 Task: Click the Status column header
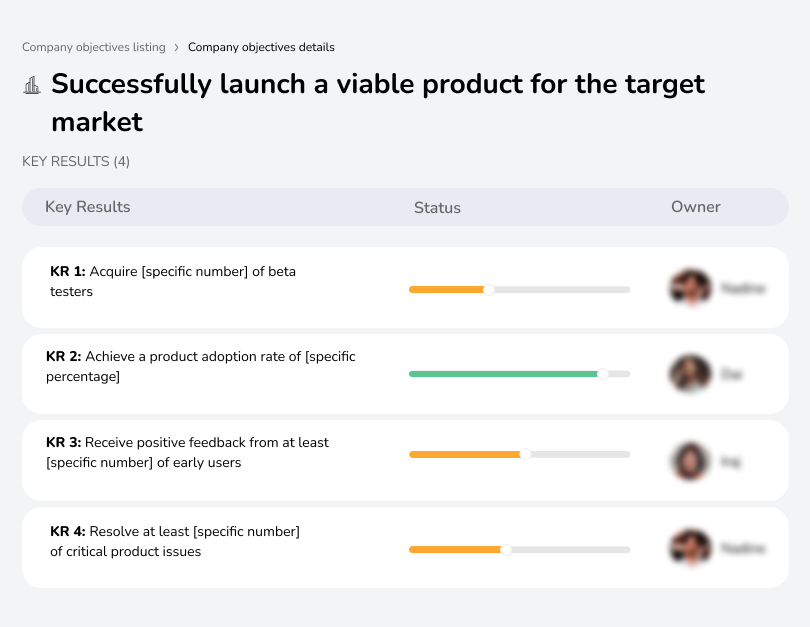[x=437, y=207]
